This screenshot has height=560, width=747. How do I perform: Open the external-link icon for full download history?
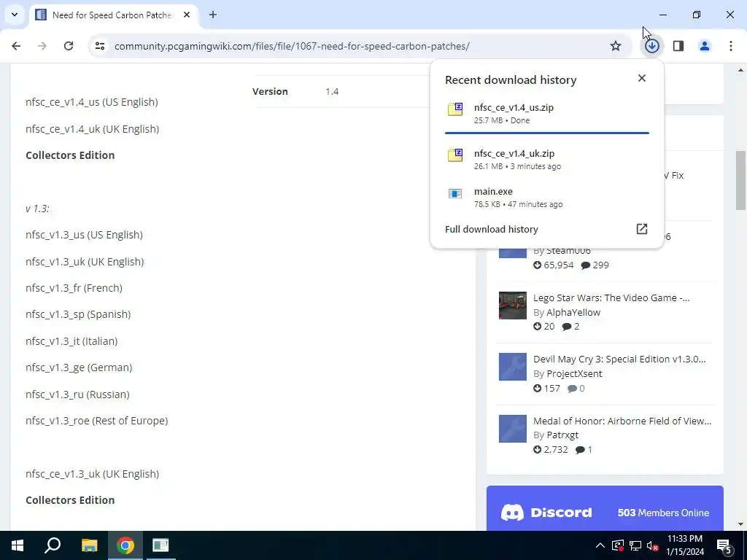pos(642,229)
